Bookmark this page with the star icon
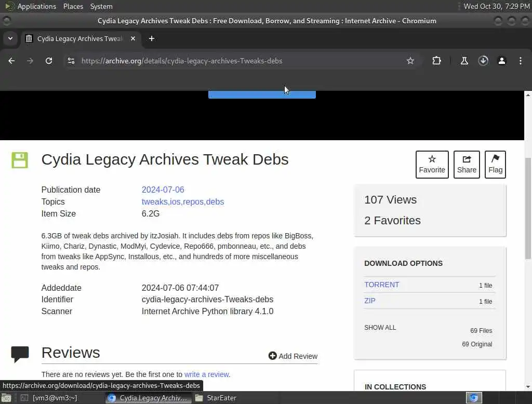 coord(410,61)
